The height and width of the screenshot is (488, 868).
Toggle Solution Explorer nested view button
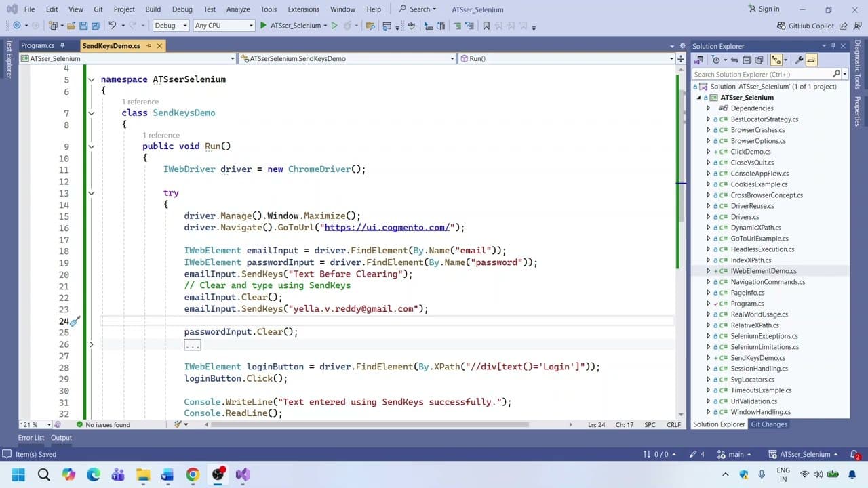pos(776,60)
